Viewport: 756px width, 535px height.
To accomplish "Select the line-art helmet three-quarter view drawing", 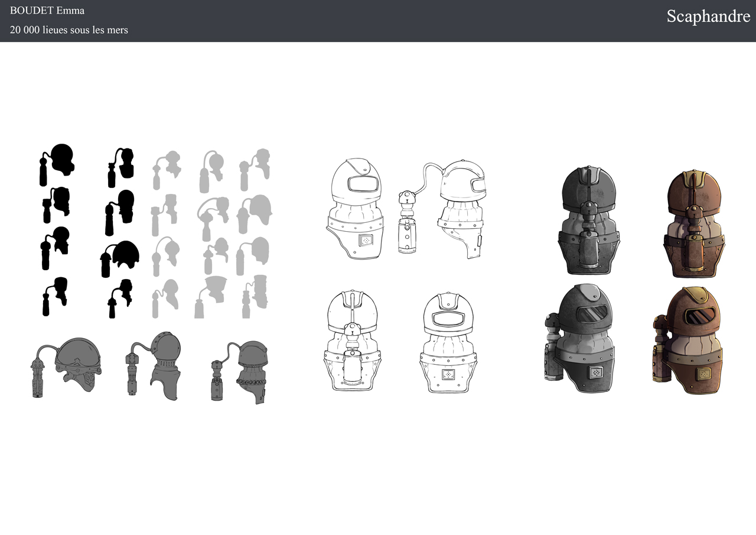I will [356, 209].
